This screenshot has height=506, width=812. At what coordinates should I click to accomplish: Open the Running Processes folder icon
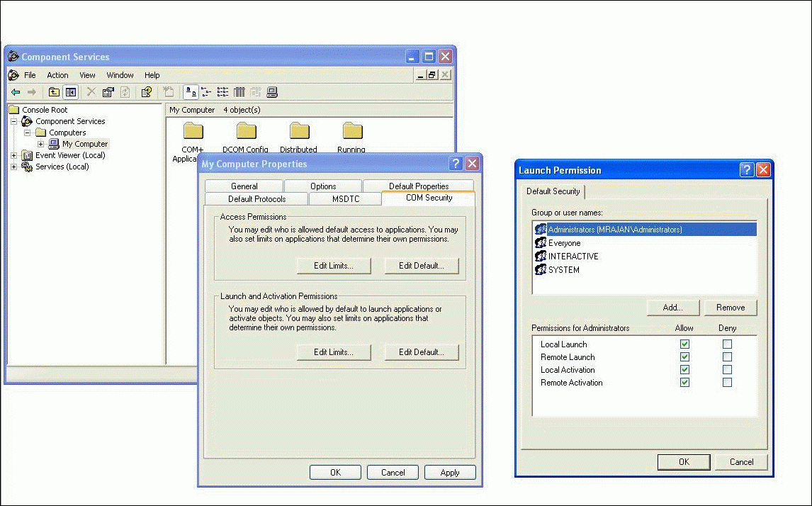tap(352, 130)
